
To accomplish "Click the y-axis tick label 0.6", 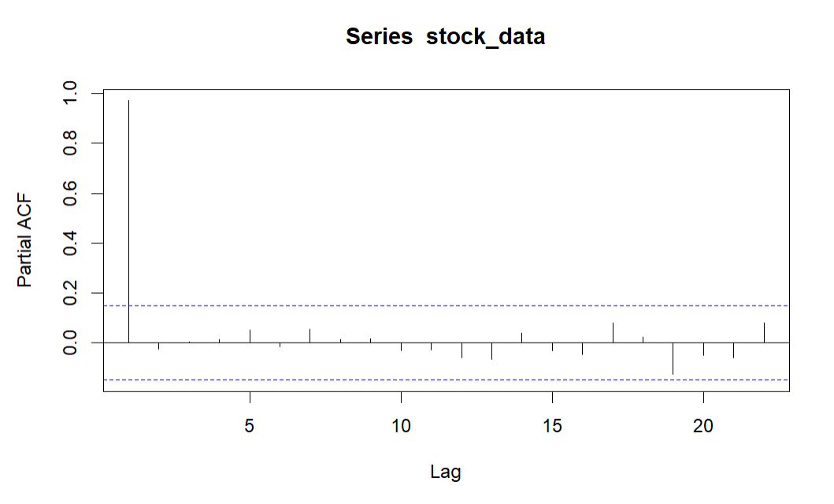I will (x=70, y=193).
